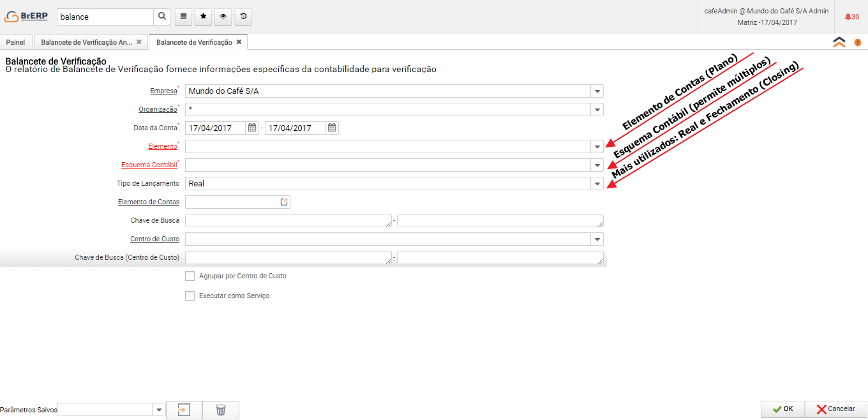Switch to the Painel tab
The width and height of the screenshot is (868, 420).
click(x=15, y=42)
